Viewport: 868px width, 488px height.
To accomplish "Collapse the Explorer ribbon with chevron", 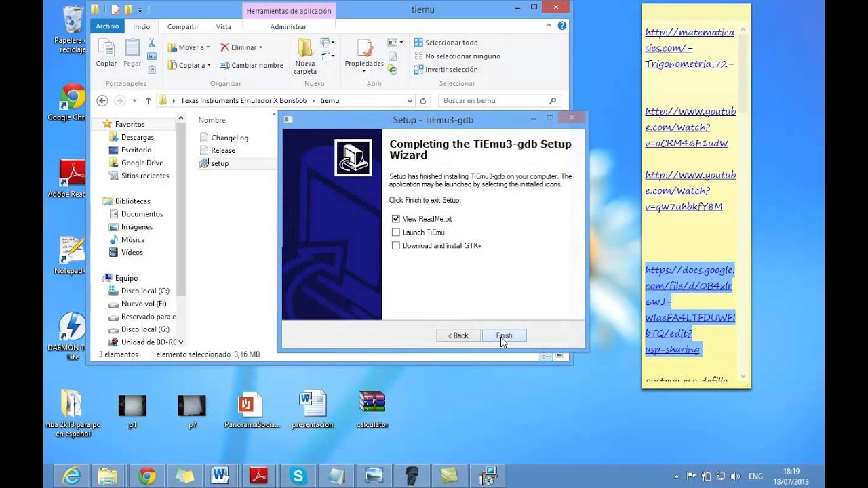I will pos(549,26).
